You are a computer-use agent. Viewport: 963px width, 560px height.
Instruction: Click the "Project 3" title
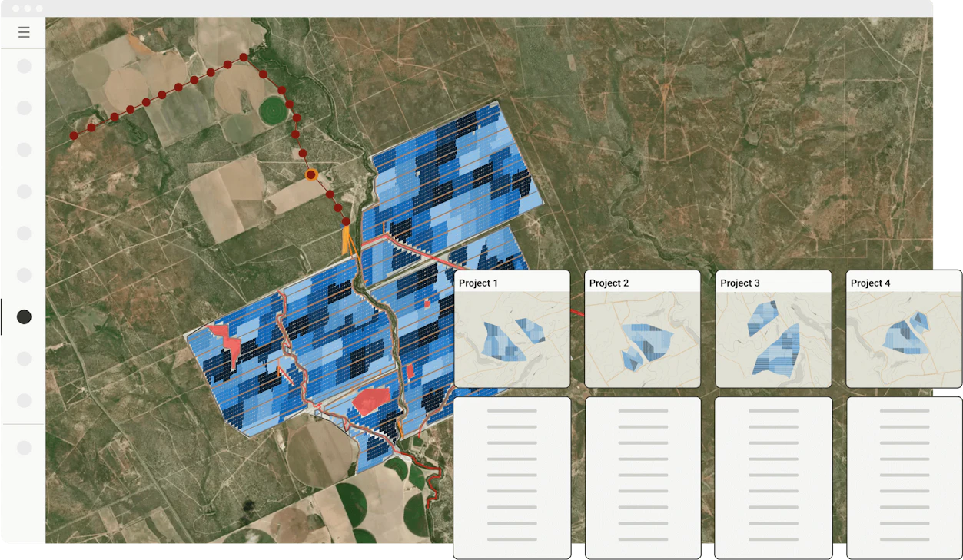(740, 283)
